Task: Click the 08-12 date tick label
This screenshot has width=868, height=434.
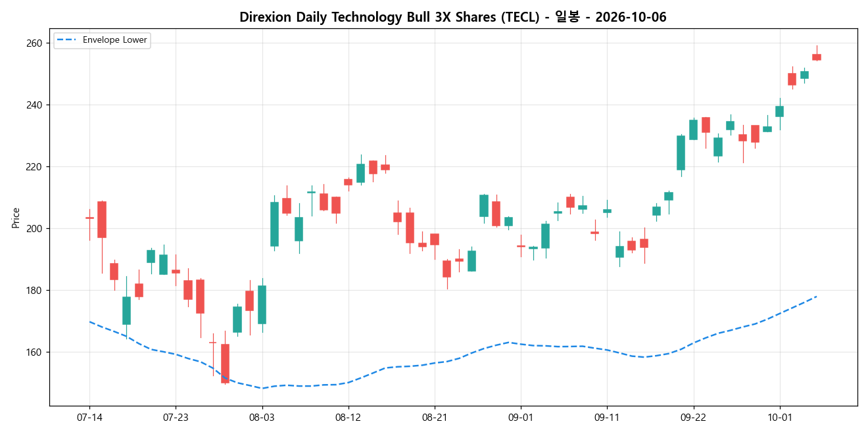Action: point(348,417)
